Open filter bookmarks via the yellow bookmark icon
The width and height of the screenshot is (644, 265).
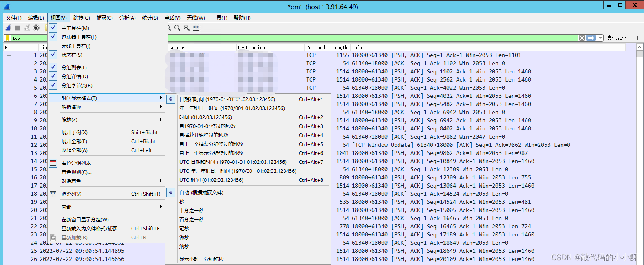point(7,38)
